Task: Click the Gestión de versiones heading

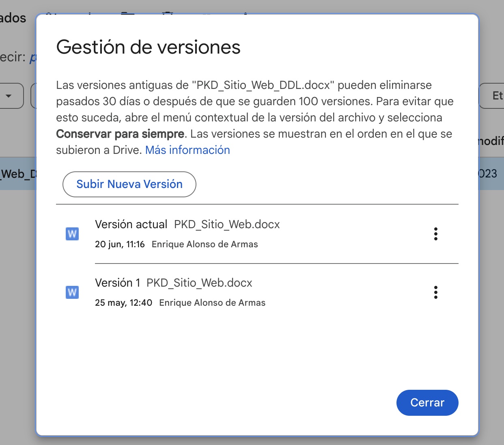Action: point(148,48)
